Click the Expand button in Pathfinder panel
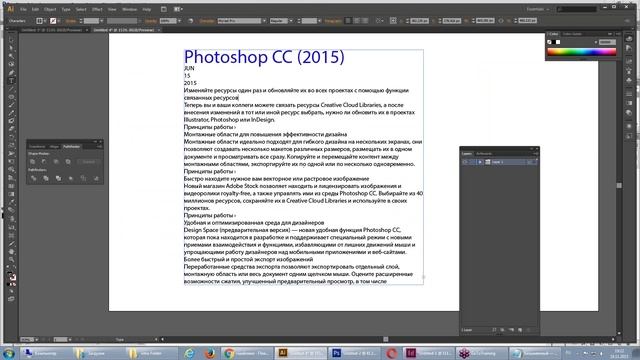This screenshot has width=640, height=360. pos(88,162)
